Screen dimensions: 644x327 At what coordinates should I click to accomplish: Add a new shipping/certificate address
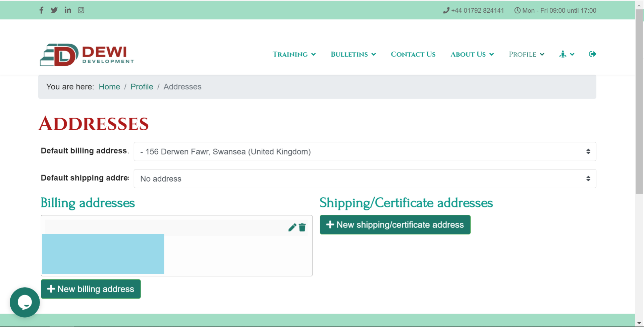[395, 224]
